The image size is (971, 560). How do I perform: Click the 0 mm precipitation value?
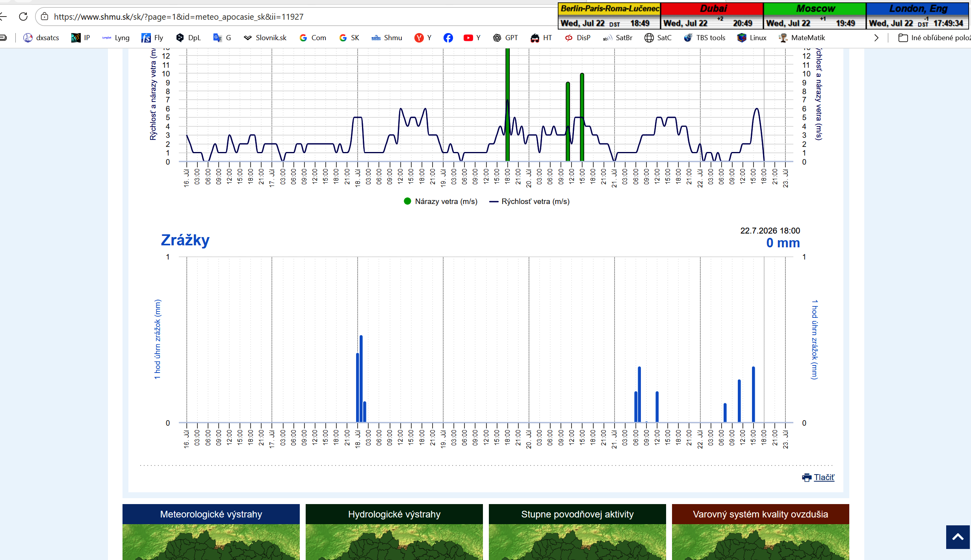click(x=783, y=243)
